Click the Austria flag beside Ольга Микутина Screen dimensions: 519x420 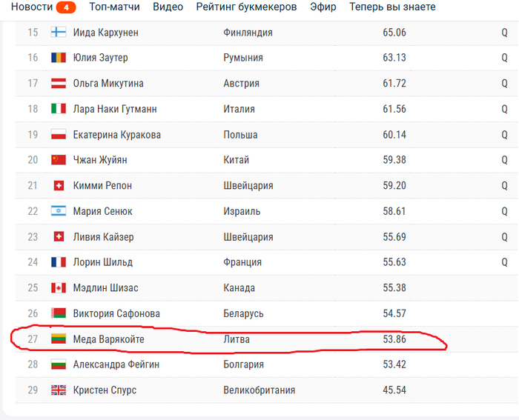pos(59,84)
